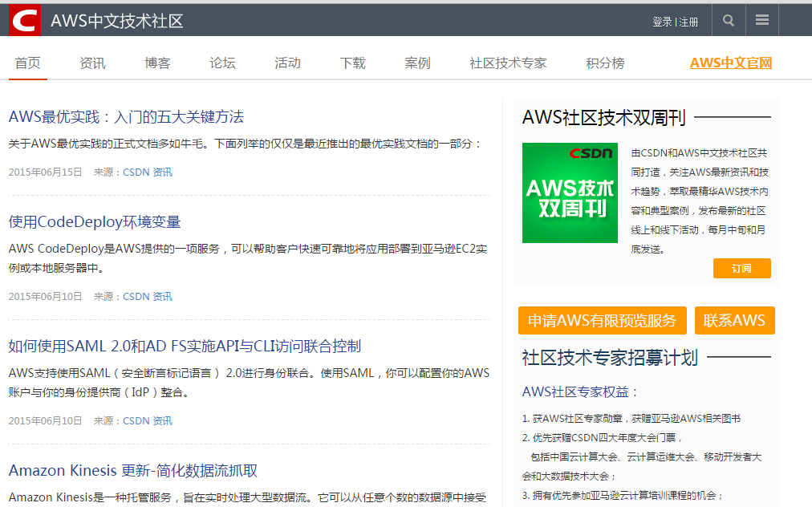This screenshot has width=812, height=507.
Task: Click the AWS社区技术双周刊 heading
Action: click(x=604, y=118)
